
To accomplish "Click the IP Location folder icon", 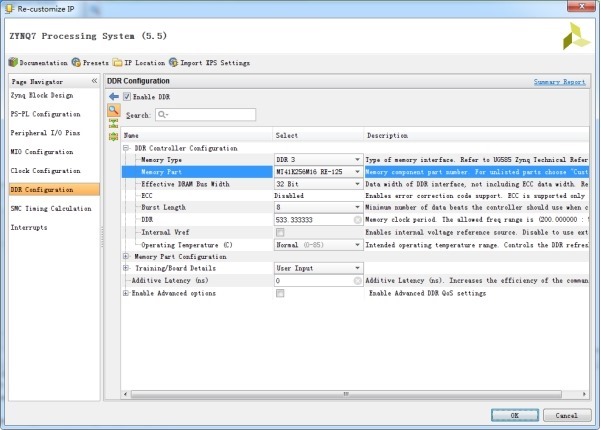I will point(117,62).
